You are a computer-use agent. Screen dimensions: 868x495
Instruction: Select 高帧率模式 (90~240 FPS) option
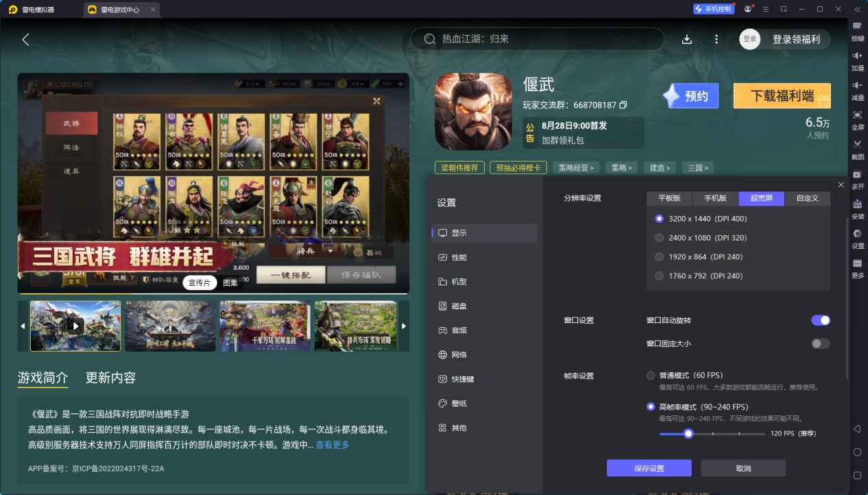(x=651, y=407)
